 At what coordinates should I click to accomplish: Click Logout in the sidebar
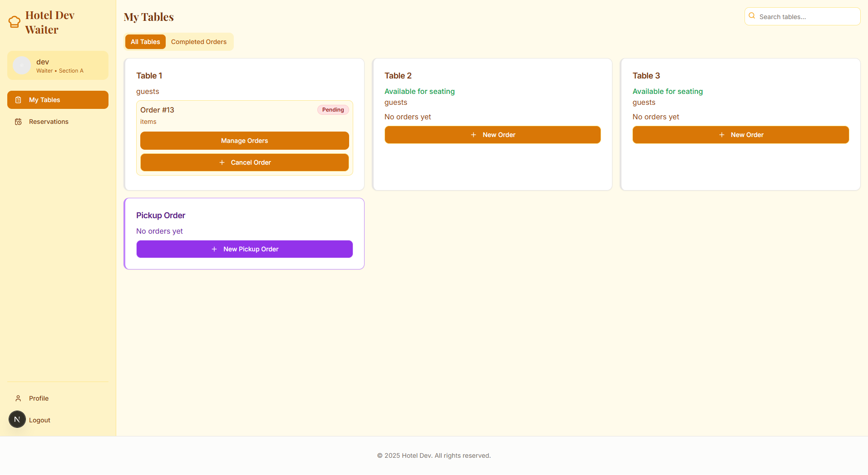point(40,420)
